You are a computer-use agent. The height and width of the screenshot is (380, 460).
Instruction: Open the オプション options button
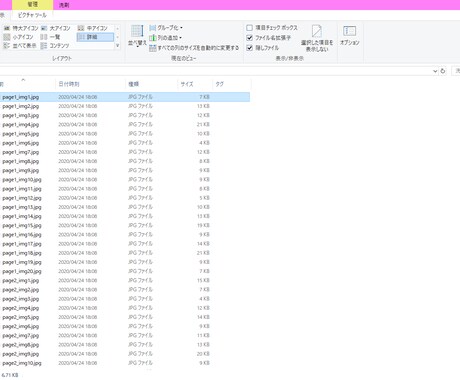(x=350, y=36)
